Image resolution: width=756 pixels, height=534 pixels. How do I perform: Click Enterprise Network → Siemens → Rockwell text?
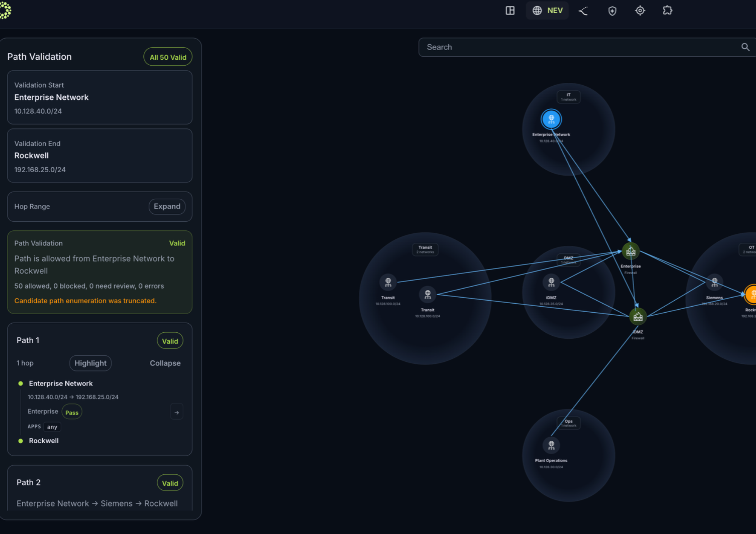click(97, 503)
